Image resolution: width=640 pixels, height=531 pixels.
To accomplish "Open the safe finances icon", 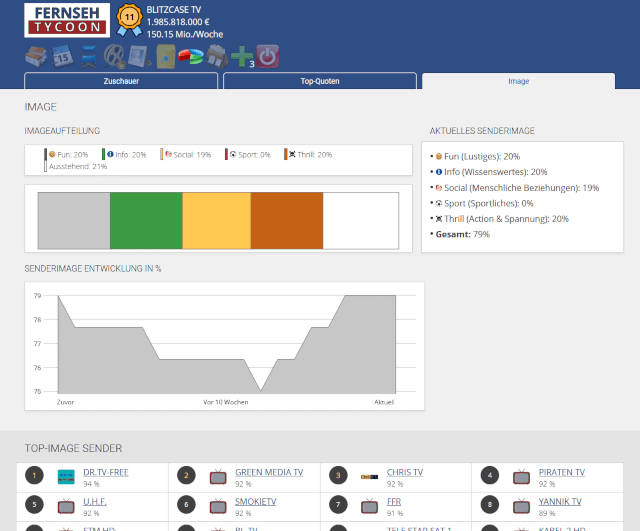I will [166, 56].
